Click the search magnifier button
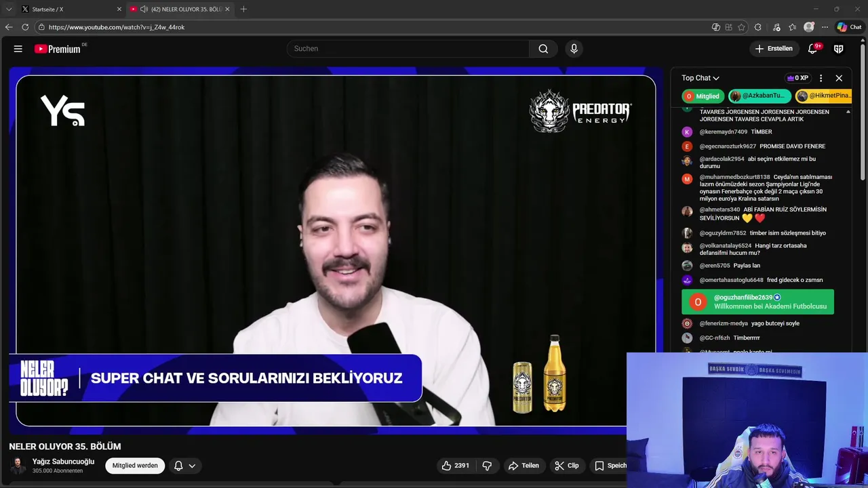Screen dimensions: 868x488 (x=543, y=49)
